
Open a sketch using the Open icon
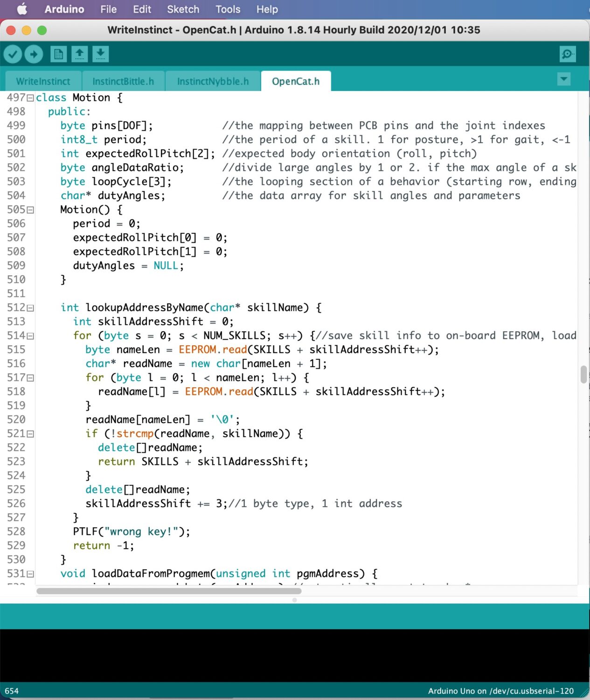click(80, 55)
